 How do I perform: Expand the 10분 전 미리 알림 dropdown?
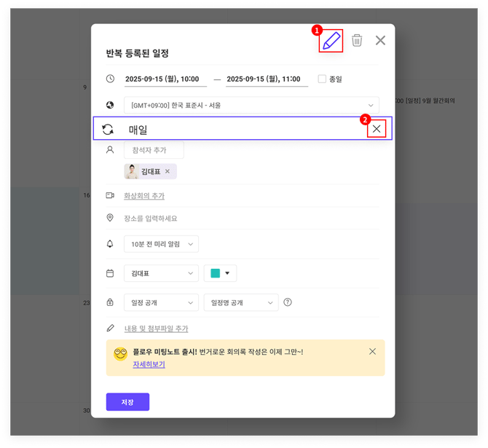161,244
